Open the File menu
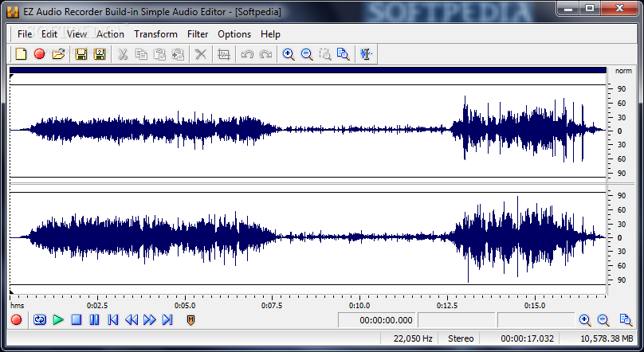This screenshot has height=352, width=644. click(x=25, y=34)
